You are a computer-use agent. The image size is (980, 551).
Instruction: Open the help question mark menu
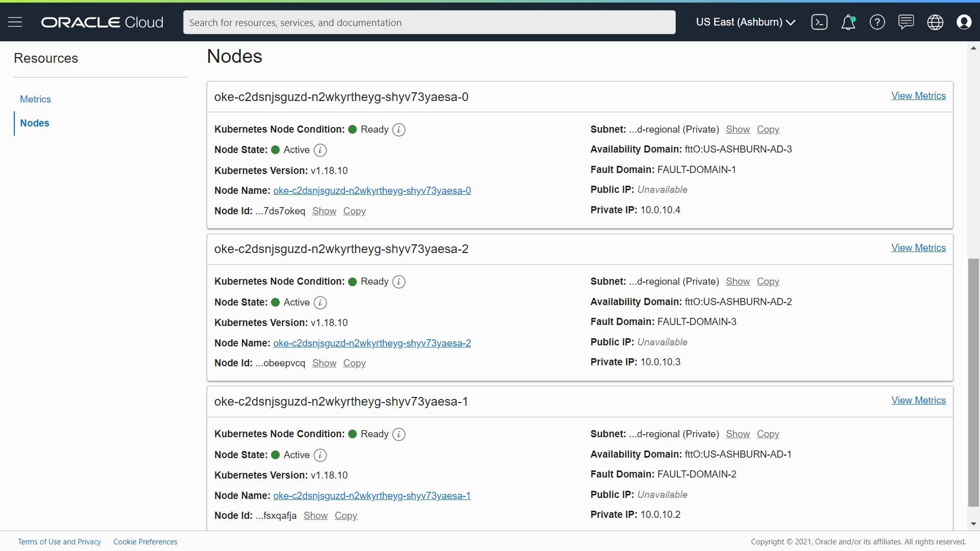877,22
